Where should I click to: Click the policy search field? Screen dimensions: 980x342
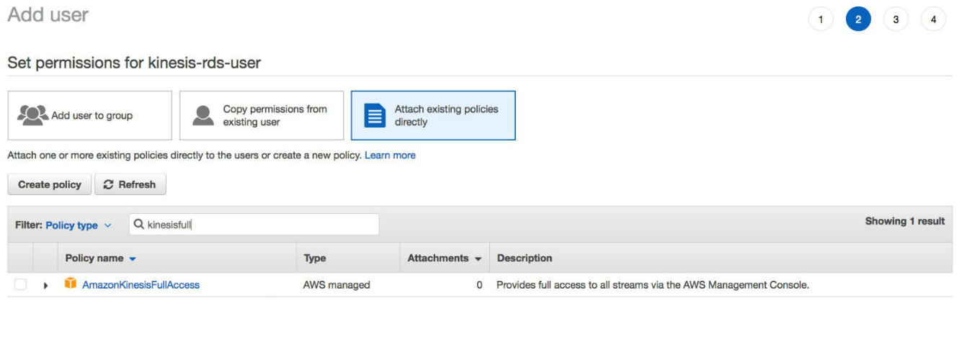coord(254,225)
